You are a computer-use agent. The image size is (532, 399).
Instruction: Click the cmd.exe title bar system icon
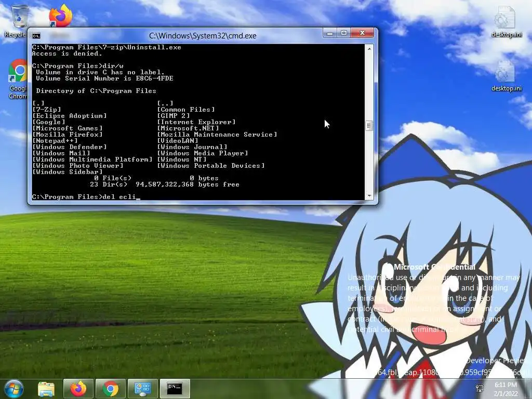click(36, 36)
